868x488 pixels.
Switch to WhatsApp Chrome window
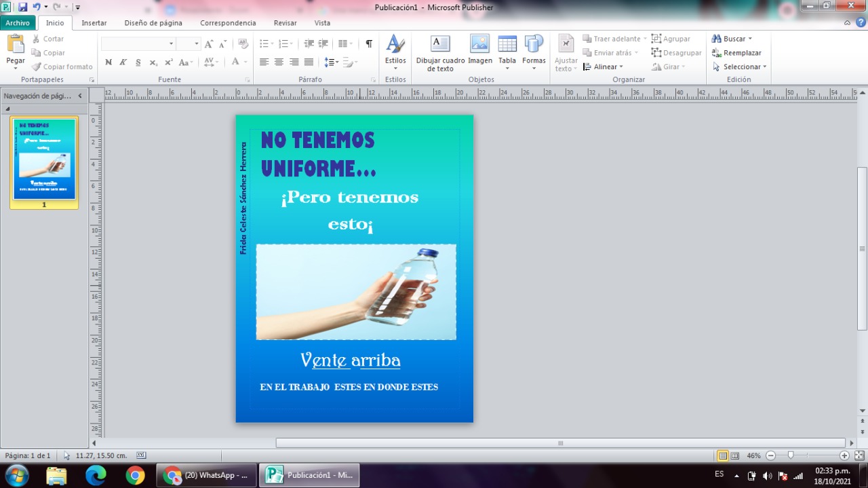tap(207, 476)
